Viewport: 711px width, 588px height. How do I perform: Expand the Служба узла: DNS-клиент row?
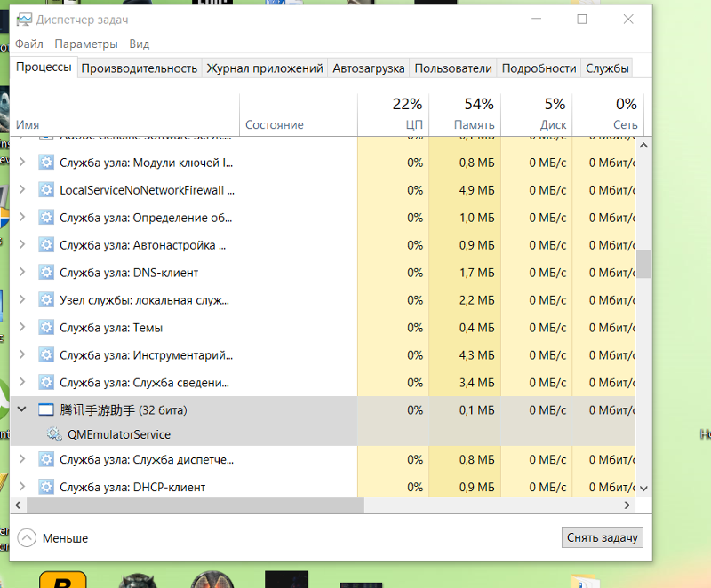point(22,273)
